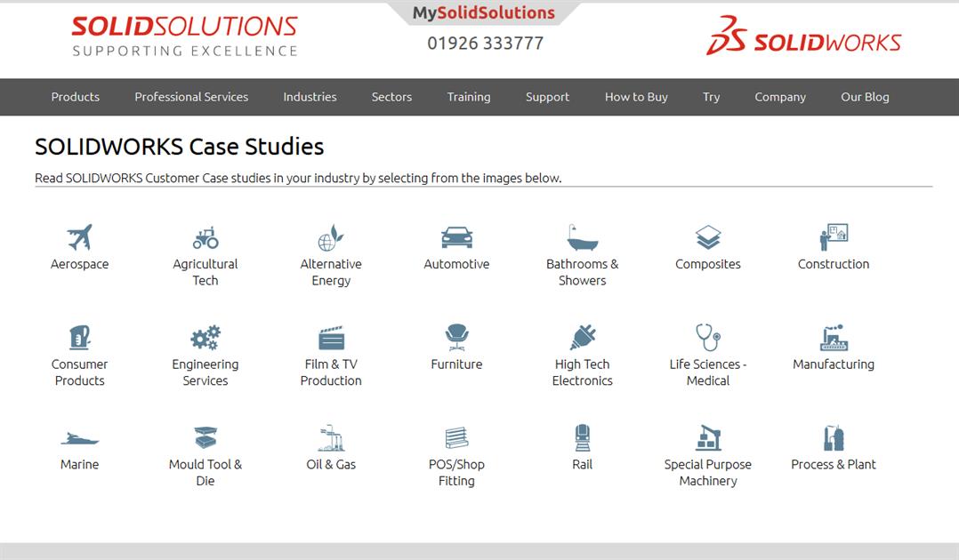
Task: Click the MySolidSolutions banner link
Action: [x=483, y=12]
